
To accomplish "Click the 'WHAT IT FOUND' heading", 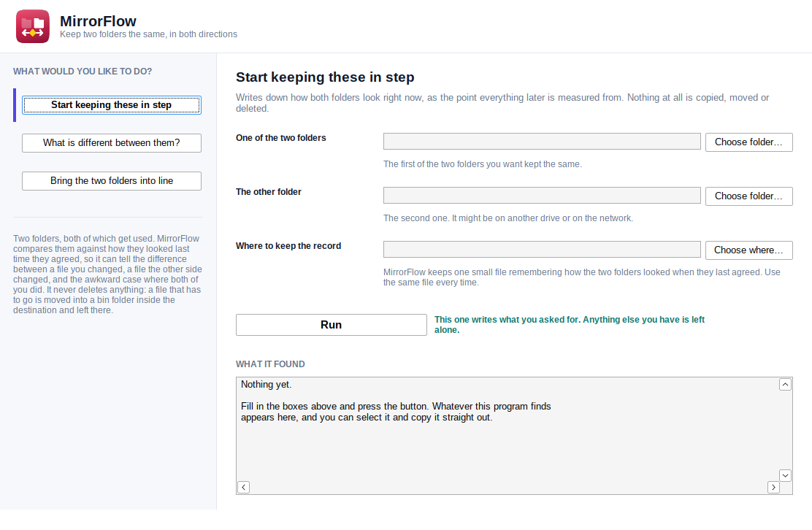I will click(270, 364).
